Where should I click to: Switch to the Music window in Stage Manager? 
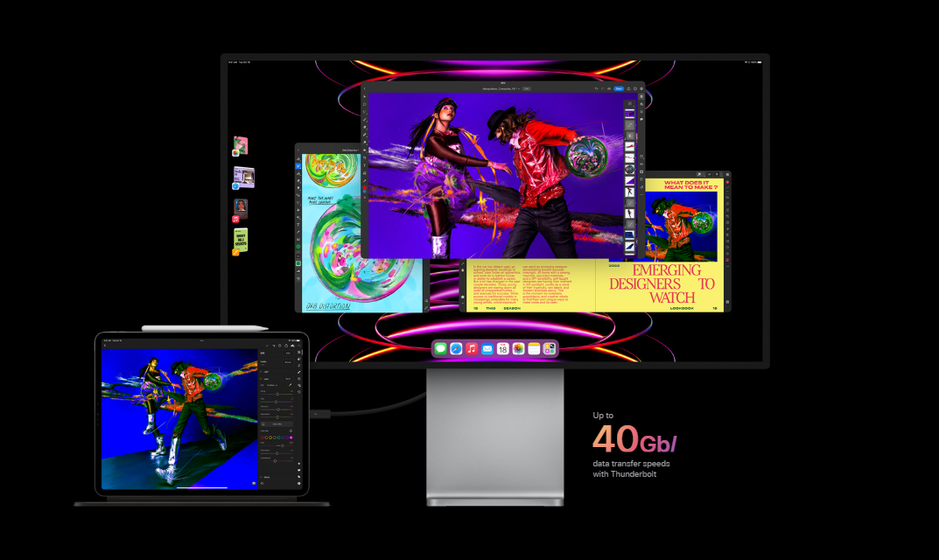click(x=240, y=209)
